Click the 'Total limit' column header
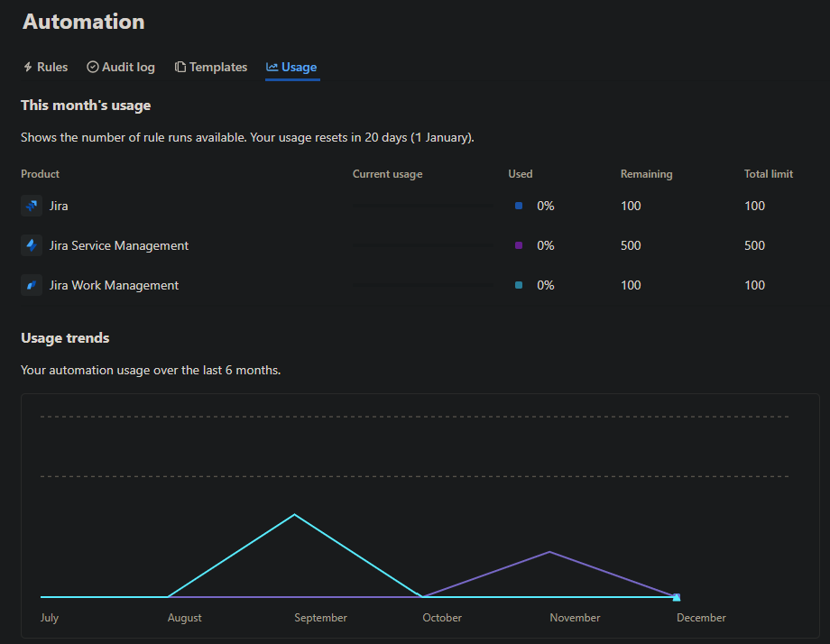This screenshot has height=644, width=830. point(769,174)
